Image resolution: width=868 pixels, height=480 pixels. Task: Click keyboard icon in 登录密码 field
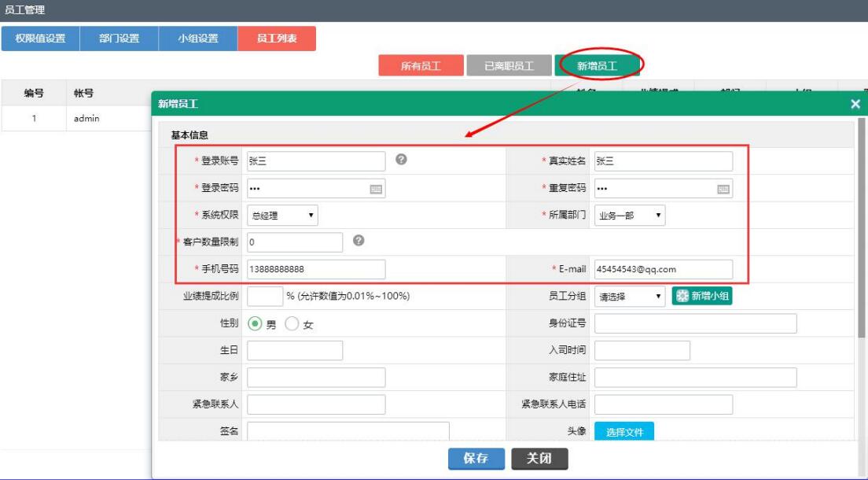coord(376,189)
